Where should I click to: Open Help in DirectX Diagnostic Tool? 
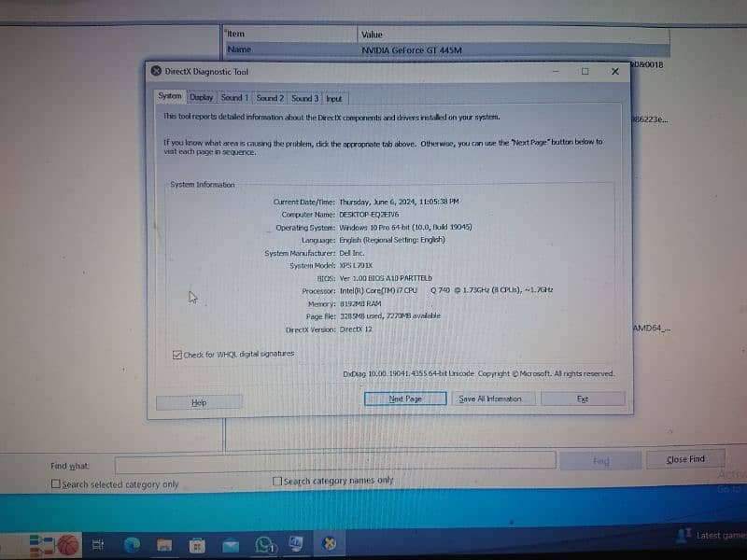click(x=199, y=402)
